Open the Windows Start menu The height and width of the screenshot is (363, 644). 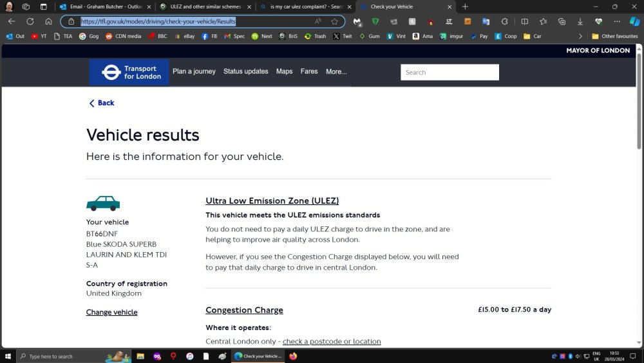click(7, 356)
